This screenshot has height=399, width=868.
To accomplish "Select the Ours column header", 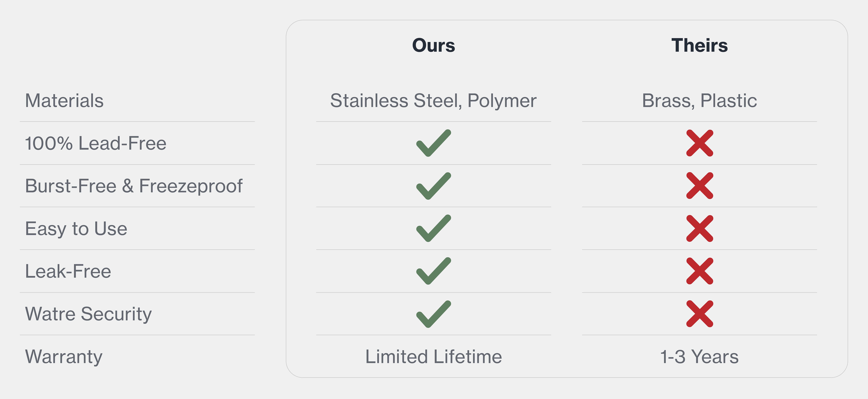I will coord(434,45).
